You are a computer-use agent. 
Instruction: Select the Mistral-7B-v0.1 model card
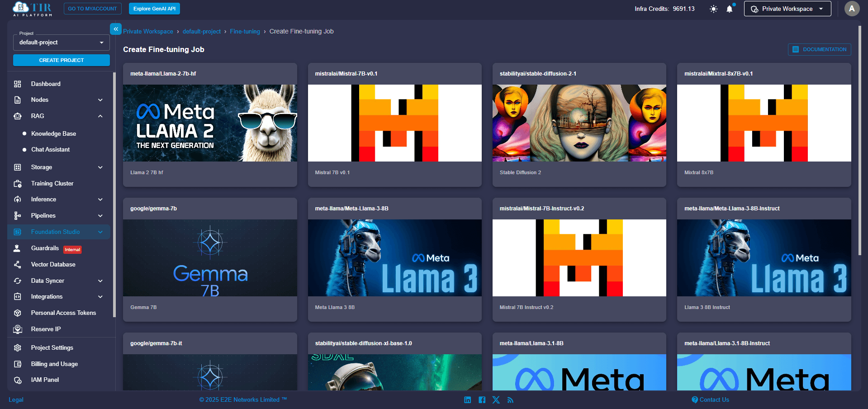394,125
